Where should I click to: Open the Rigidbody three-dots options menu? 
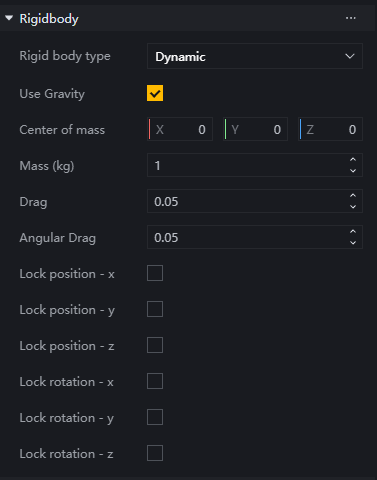[351, 18]
